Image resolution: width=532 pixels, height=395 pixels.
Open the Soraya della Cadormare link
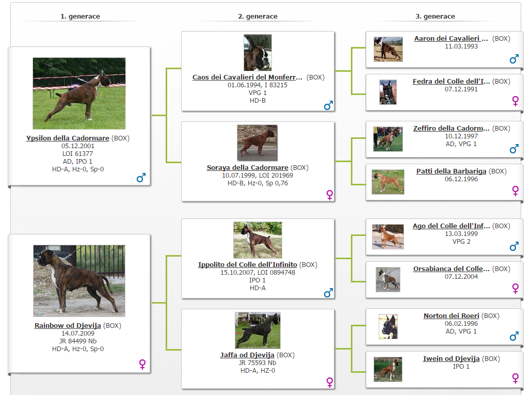[x=247, y=168]
